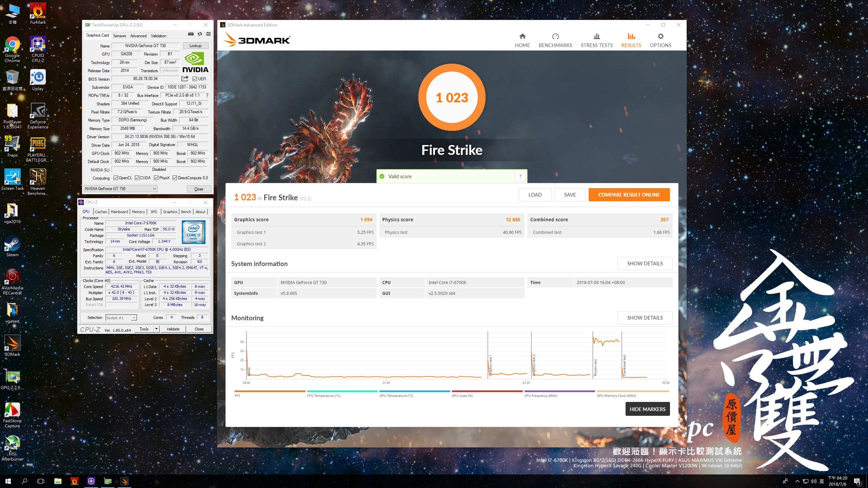Launch the Heaven Benchmark shortcut

(38, 182)
